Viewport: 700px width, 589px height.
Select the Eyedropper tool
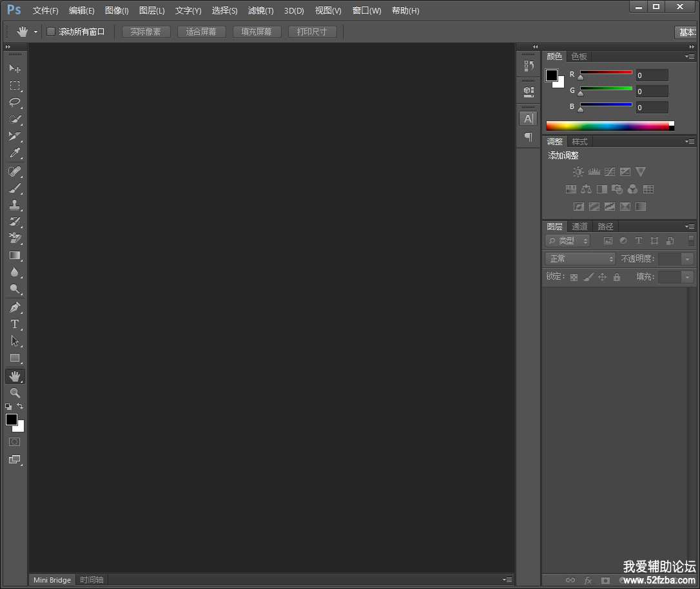coord(15,153)
